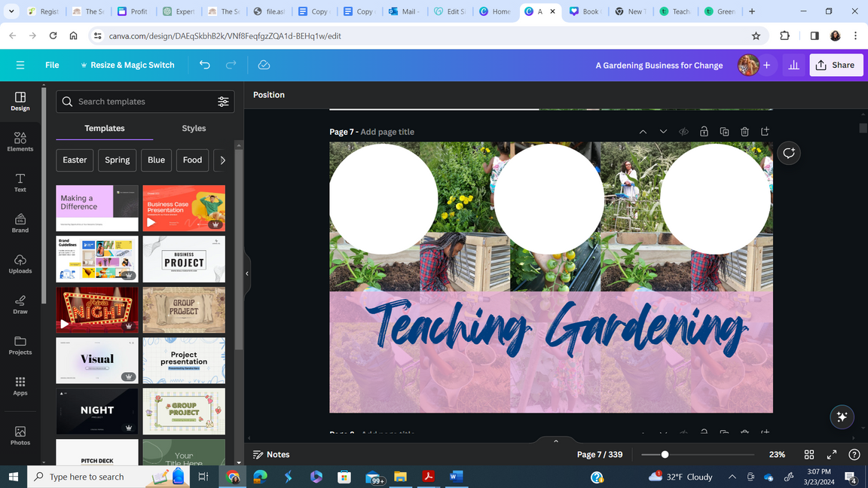Screen dimensions: 868x488
Task: Check cloud save status icon
Action: click(x=264, y=65)
